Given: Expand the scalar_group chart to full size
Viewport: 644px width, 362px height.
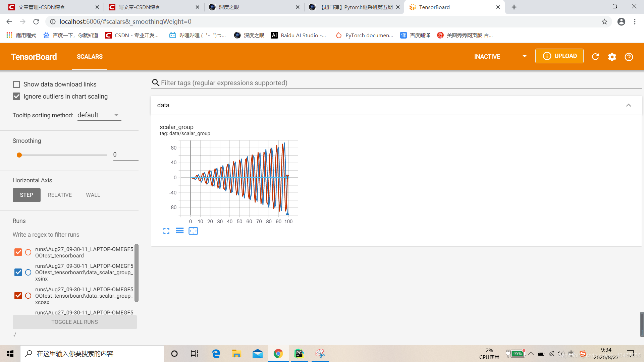Looking at the screenshot, I should 166,231.
